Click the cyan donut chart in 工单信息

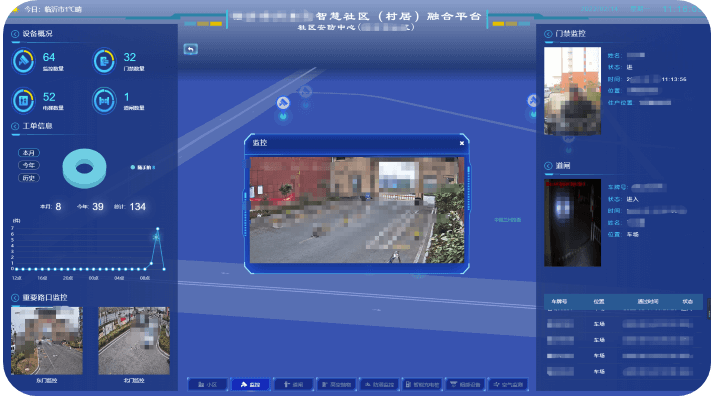pos(84,168)
